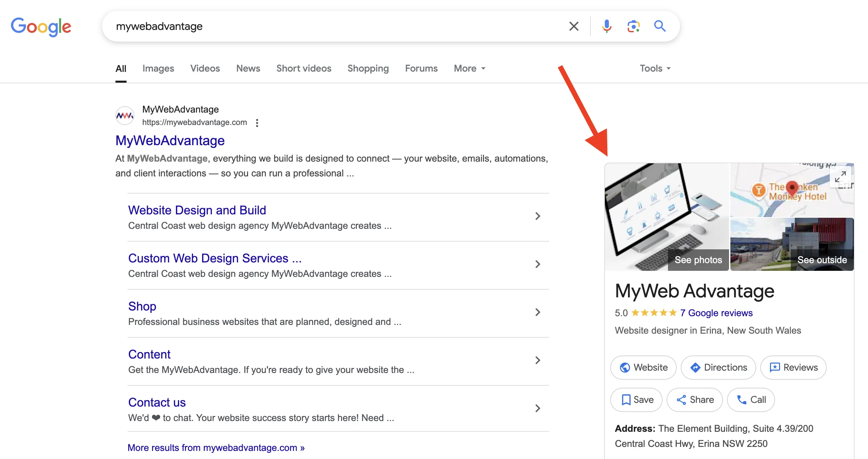Screen dimensions: 868x459
Task: Share the MyWeb Advantage listing
Action: click(694, 400)
